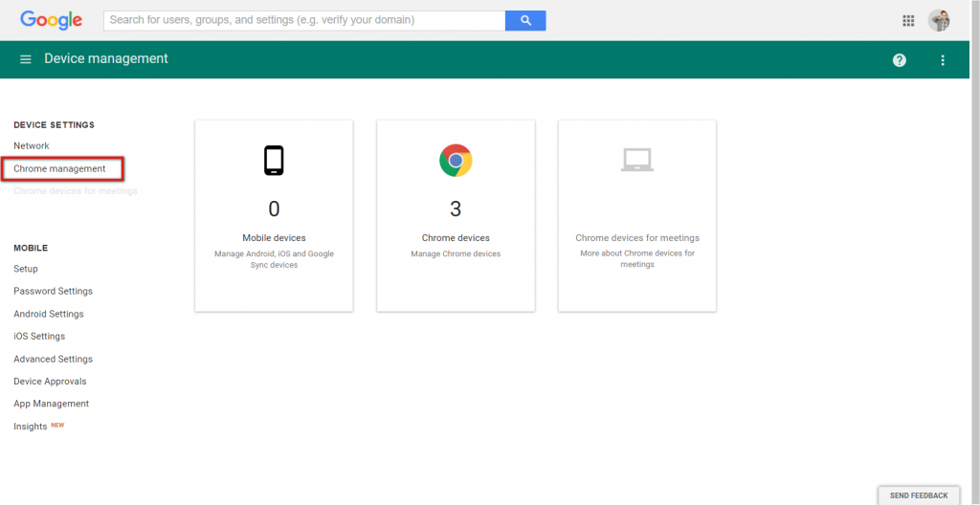Click the Chrome logo icon
This screenshot has height=505, width=980.
456,161
